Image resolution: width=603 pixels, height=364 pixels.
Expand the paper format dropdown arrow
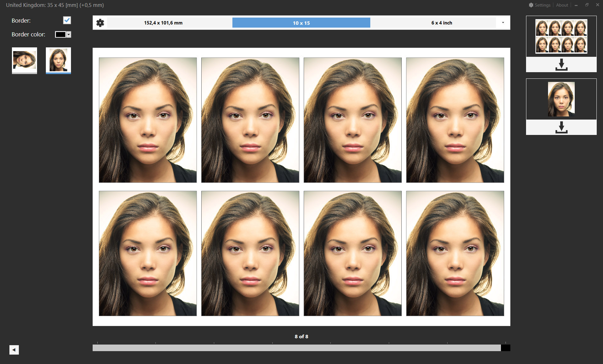point(503,23)
